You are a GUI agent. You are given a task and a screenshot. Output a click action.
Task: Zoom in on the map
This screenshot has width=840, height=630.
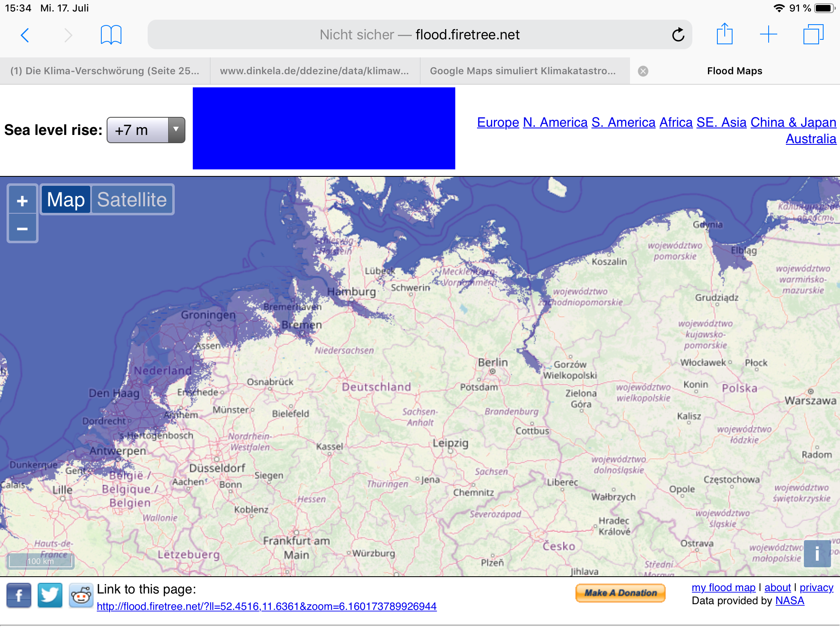tap(23, 201)
